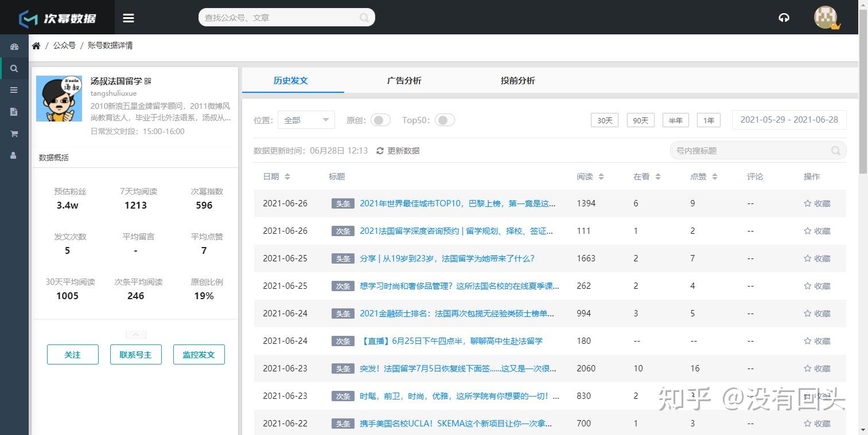This screenshot has height=435, width=868.
Task: Select the 30天 range button
Action: click(x=605, y=120)
